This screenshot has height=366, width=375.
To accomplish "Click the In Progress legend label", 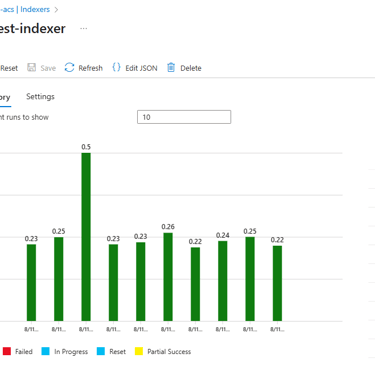I will point(71,352).
